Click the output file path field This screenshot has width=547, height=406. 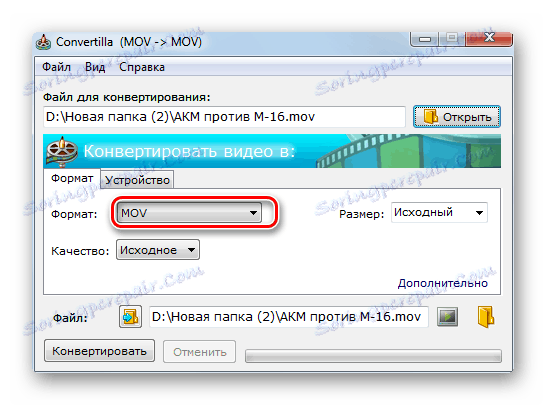pyautogui.click(x=289, y=317)
